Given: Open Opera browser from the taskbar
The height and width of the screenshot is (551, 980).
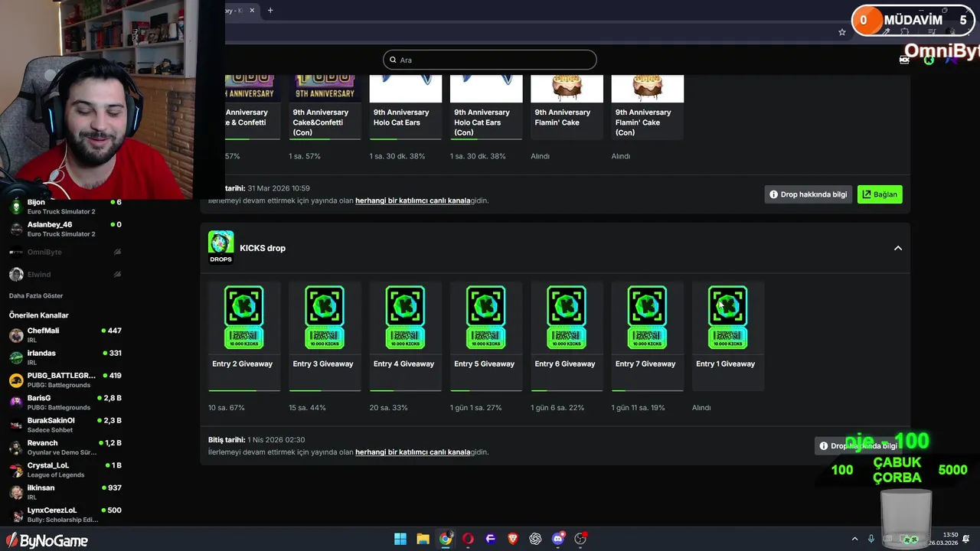Looking at the screenshot, I should click(x=468, y=539).
